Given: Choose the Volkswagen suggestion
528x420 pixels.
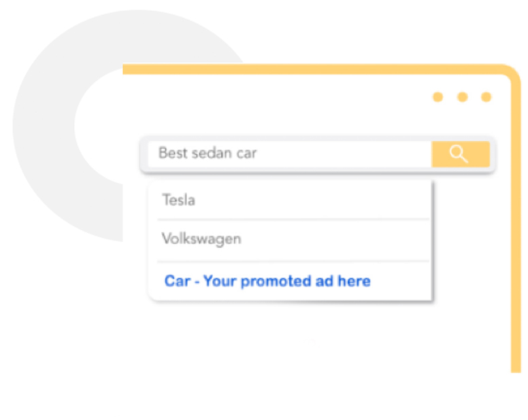Looking at the screenshot, I should point(290,239).
